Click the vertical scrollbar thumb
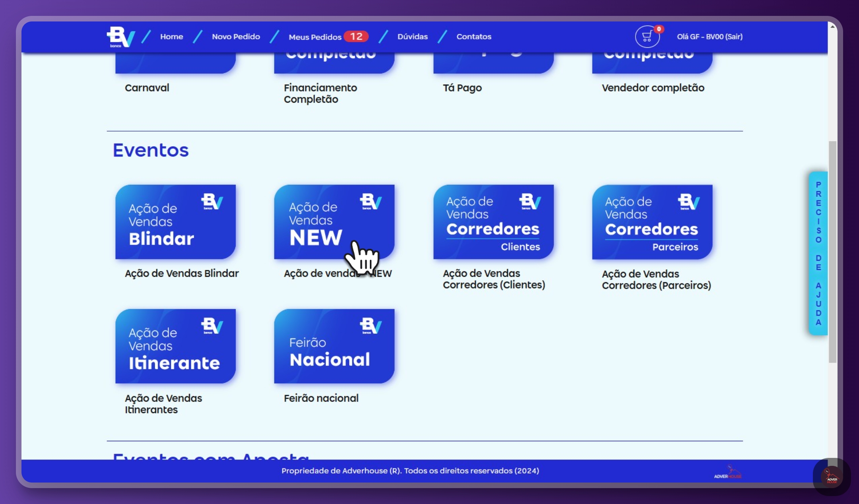Image resolution: width=859 pixels, height=504 pixels. click(x=832, y=252)
